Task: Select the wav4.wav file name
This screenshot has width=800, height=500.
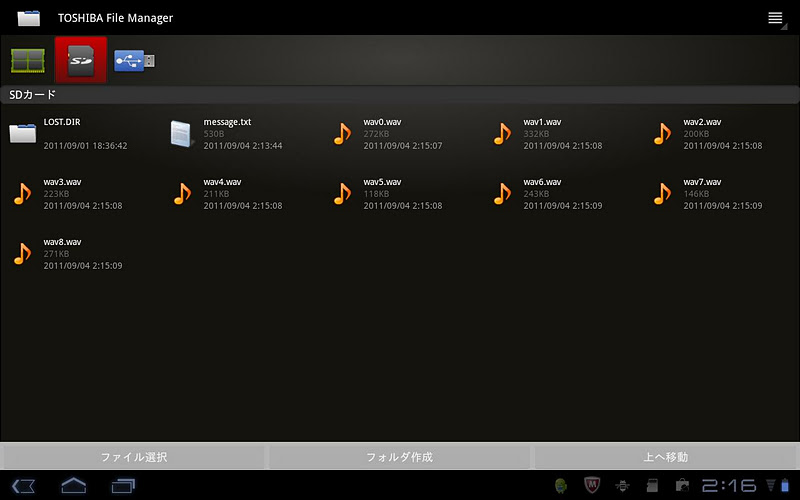Action: coord(222,182)
